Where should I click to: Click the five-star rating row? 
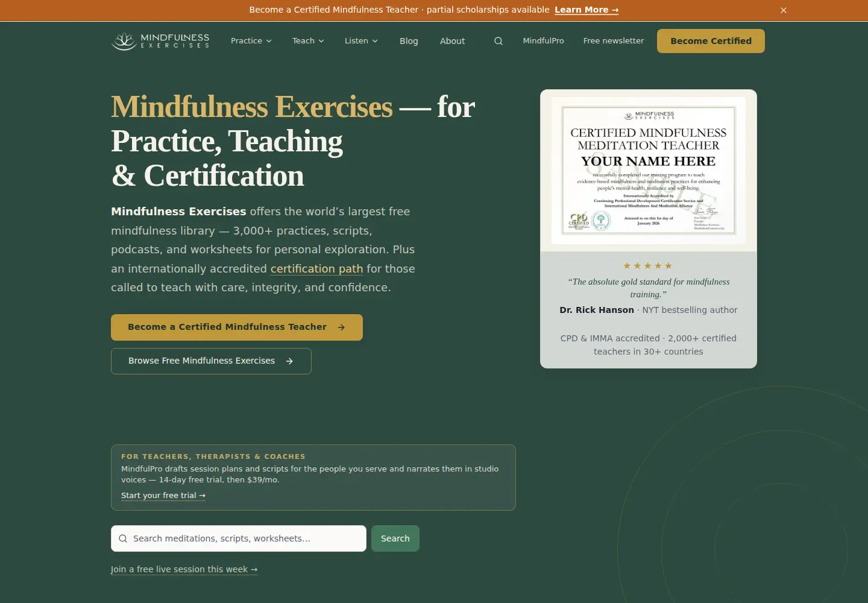click(x=648, y=266)
